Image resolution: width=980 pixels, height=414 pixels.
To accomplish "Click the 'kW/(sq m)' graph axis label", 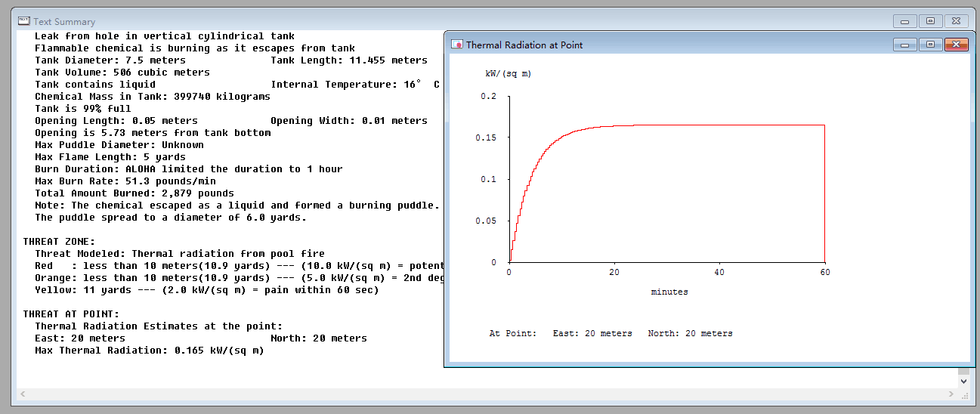I will click(x=508, y=75).
